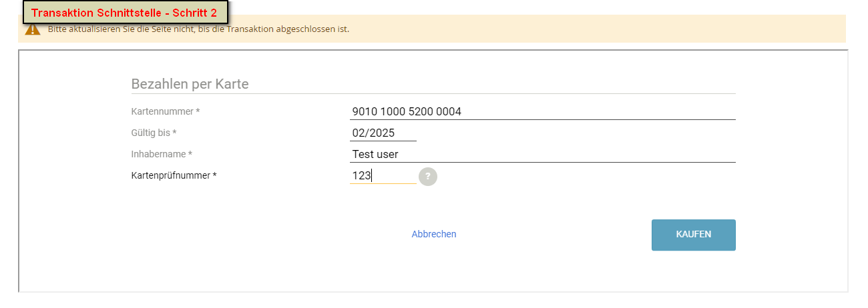
Task: Focus the Kartenprüfnummer input field
Action: [383, 175]
